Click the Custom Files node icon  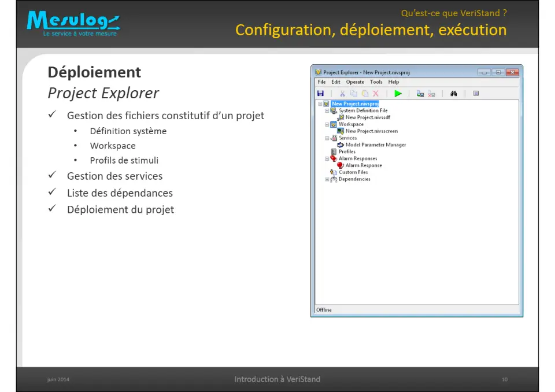[334, 172]
